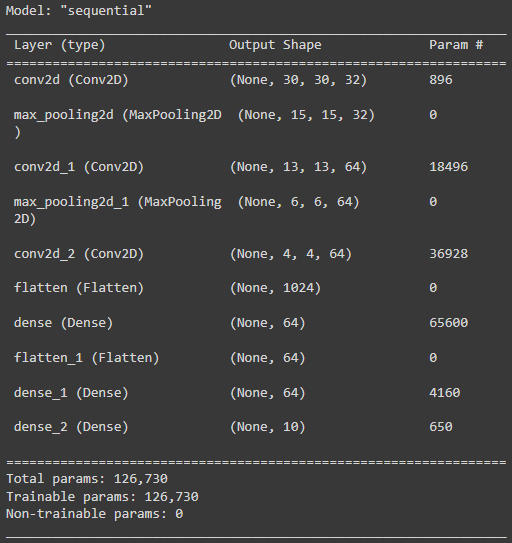Click the 'Model: "sequential"' title text

pyautogui.click(x=79, y=11)
